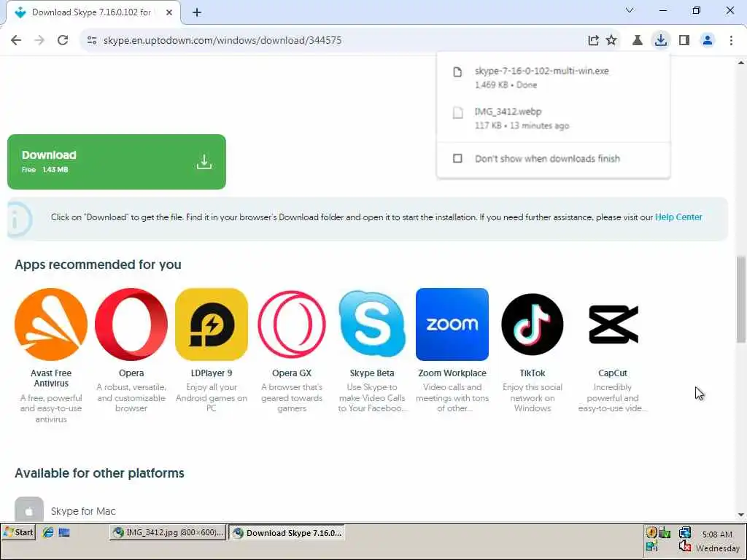
Task: Click the CapCut title text
Action: pos(613,373)
